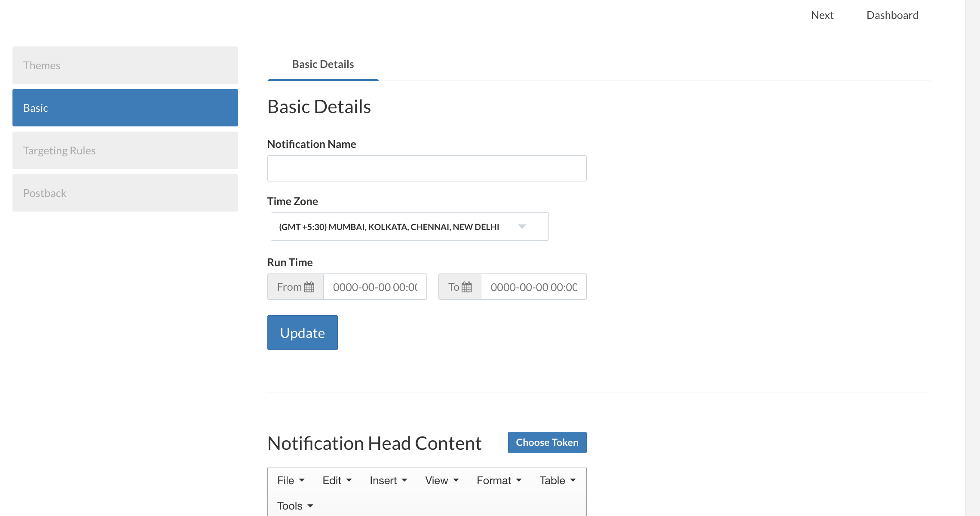This screenshot has width=980, height=516.
Task: Click the Choose Token button
Action: 547,442
